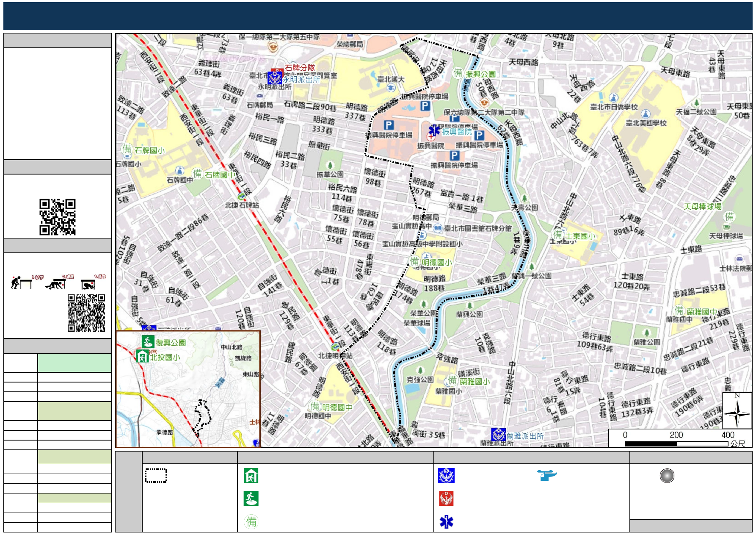Click the 備 marker under 天母棒球場 label
This screenshot has height=535, width=756.
coord(730,216)
